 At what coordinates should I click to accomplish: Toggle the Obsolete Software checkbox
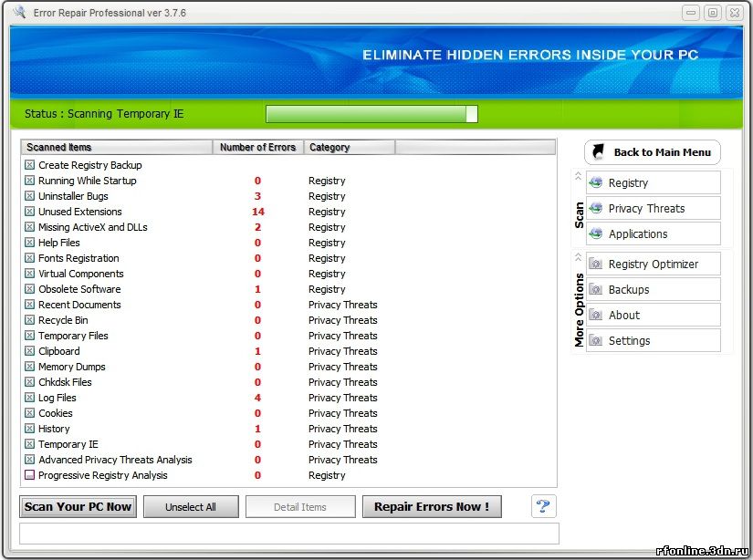pyautogui.click(x=30, y=289)
